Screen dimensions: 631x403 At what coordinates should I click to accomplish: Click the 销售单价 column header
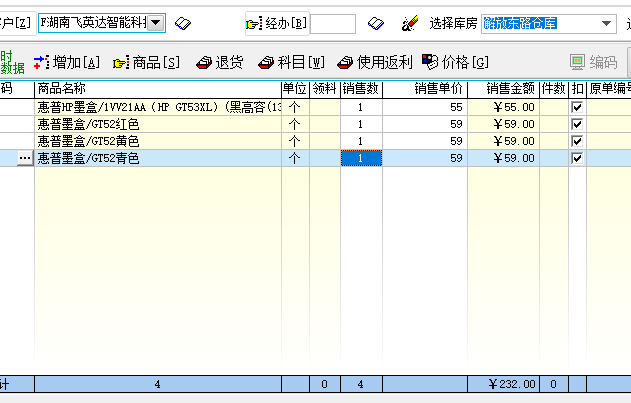click(x=425, y=89)
